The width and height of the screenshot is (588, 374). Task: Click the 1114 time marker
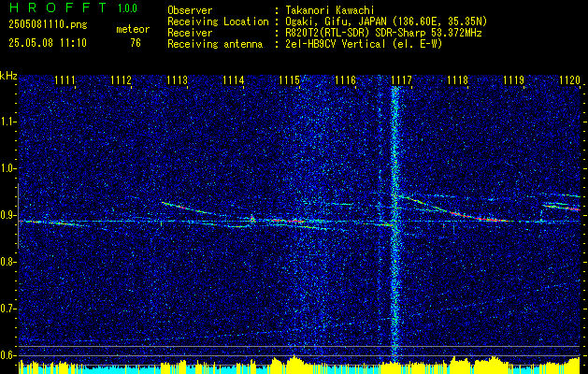(x=233, y=80)
